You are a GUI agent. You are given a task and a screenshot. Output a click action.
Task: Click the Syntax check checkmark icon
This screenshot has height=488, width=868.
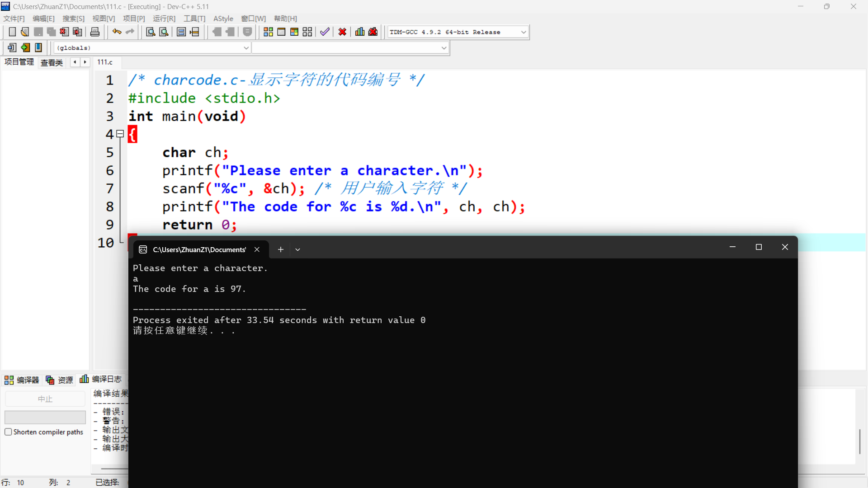(325, 32)
